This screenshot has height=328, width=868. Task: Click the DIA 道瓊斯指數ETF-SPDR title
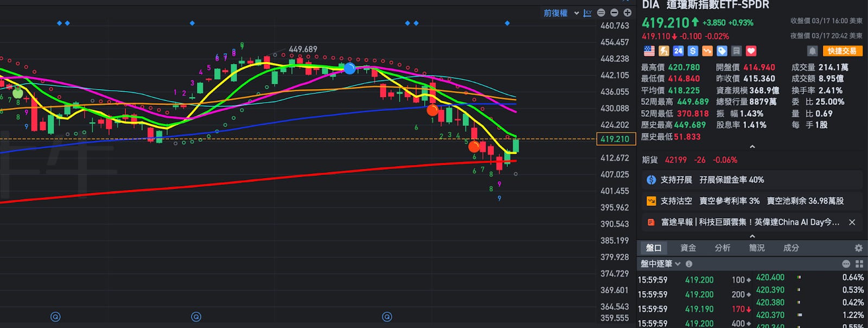(706, 5)
